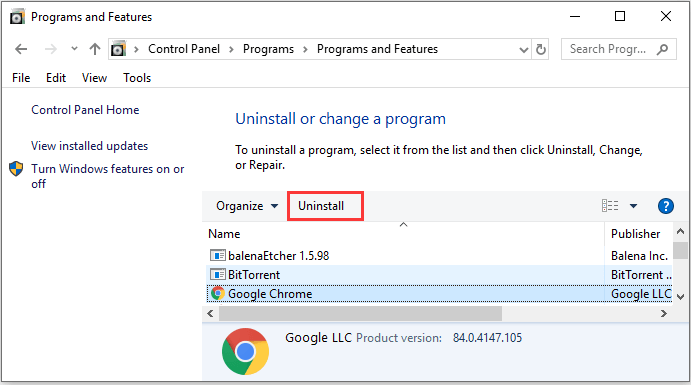
Task: Click Programs and Features breadcrumb
Action: [x=377, y=49]
